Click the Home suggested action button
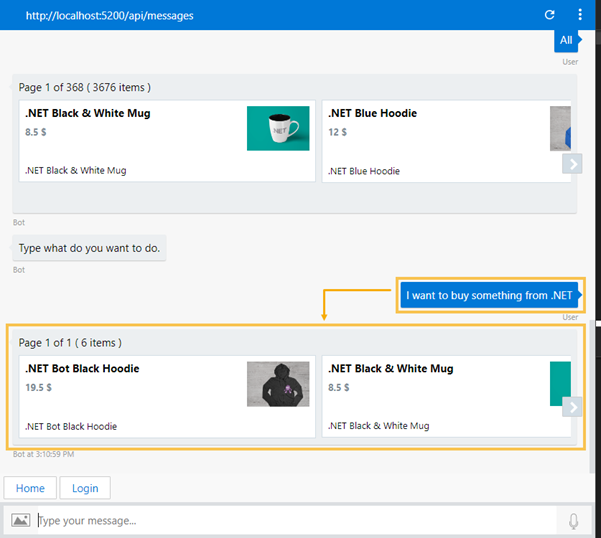 click(30, 488)
